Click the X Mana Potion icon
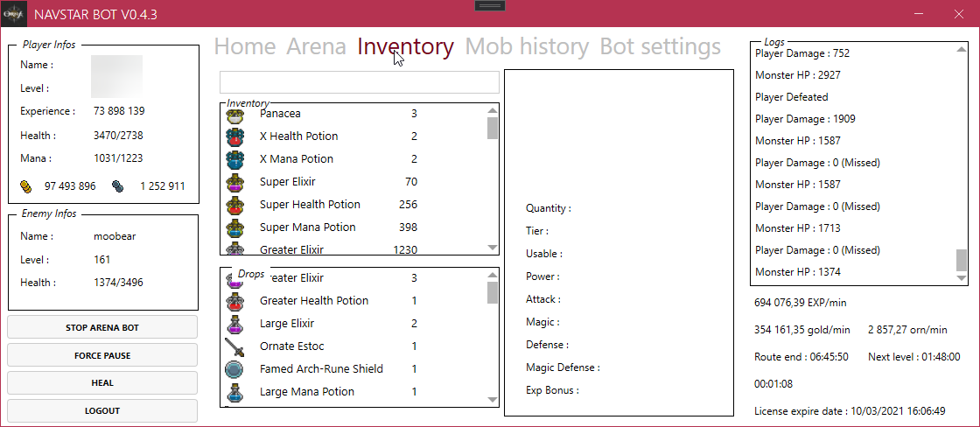 [x=234, y=159]
